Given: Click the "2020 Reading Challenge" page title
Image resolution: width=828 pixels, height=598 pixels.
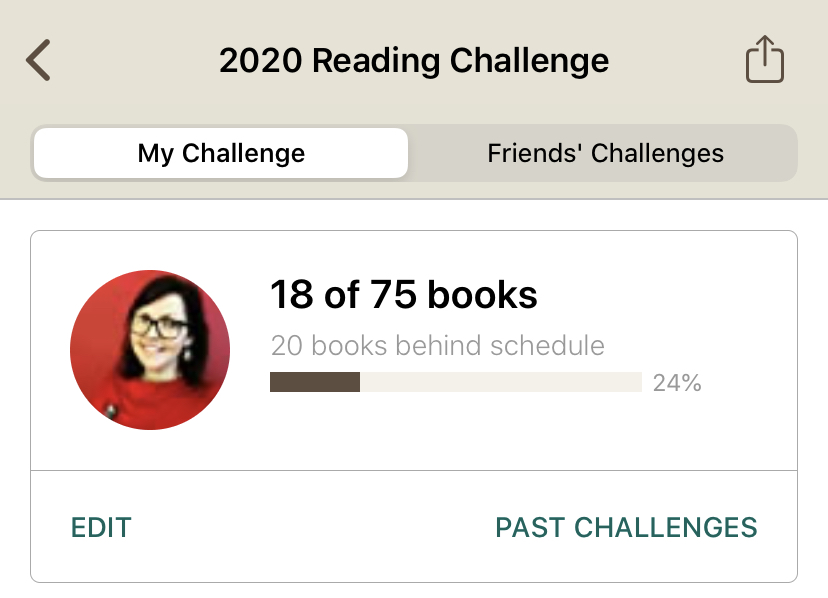Looking at the screenshot, I should click(414, 61).
